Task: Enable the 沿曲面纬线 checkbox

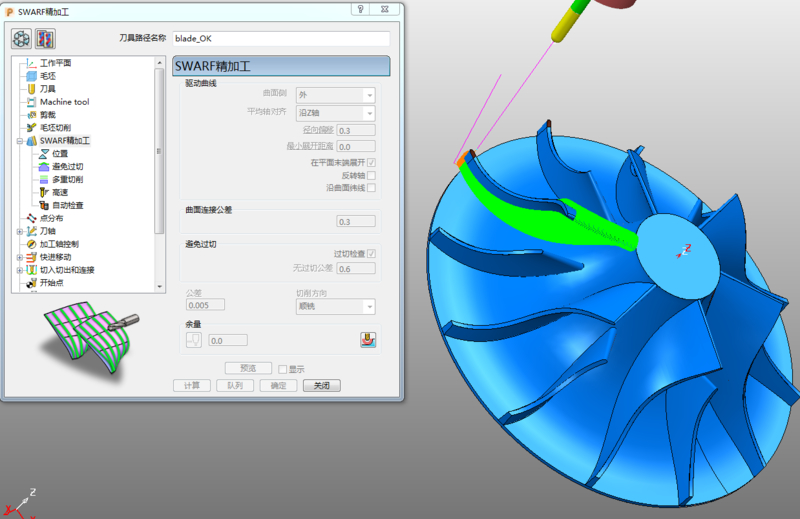Action: (371, 188)
